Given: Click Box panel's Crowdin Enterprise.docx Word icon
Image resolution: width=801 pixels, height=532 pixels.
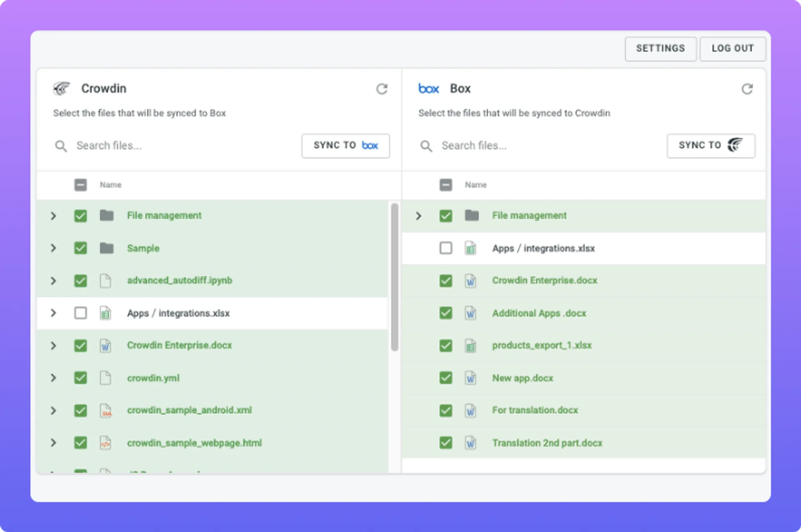Looking at the screenshot, I should coord(471,281).
